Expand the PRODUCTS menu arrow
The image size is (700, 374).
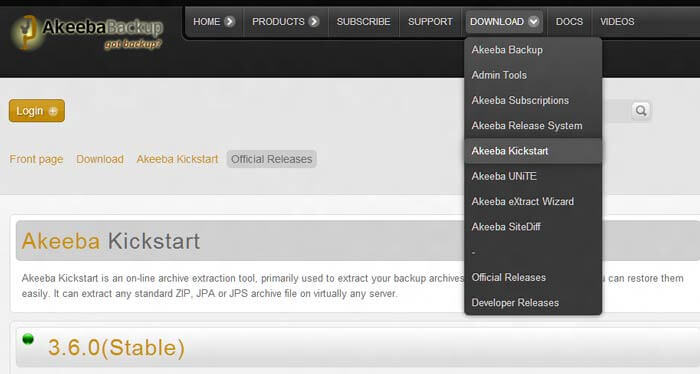(x=314, y=21)
